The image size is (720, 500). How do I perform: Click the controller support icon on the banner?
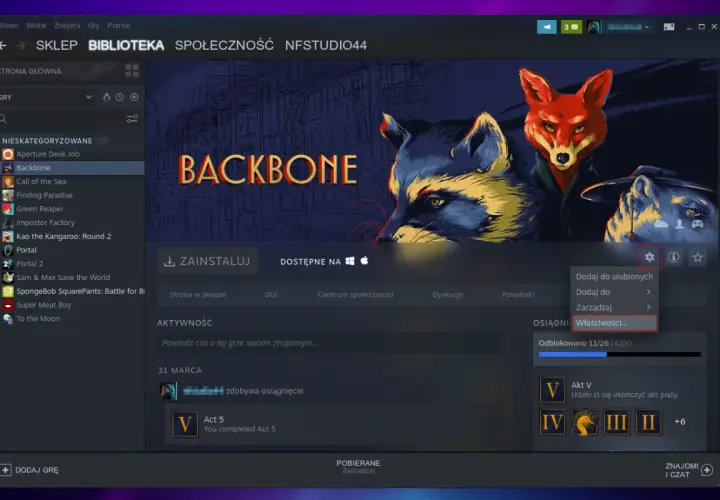(698, 224)
